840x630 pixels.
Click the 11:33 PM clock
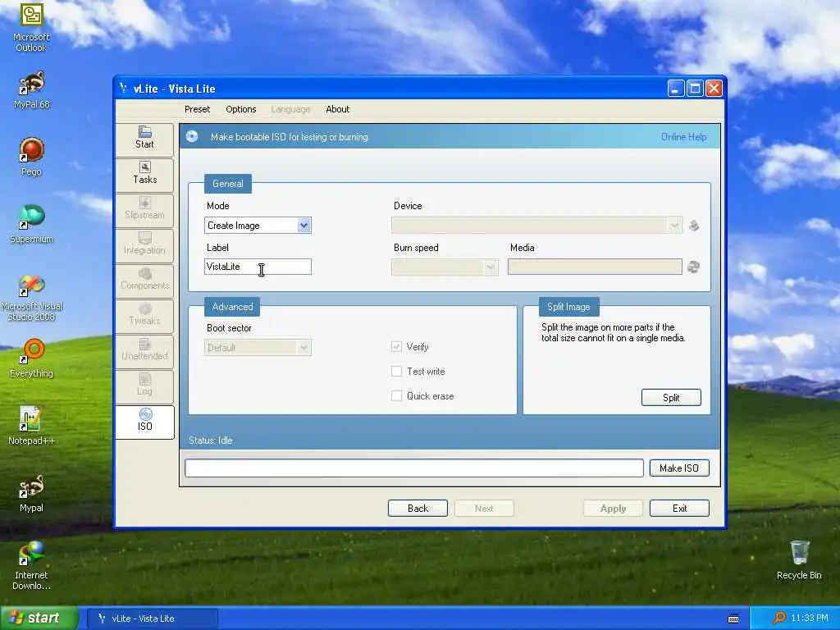[x=810, y=619]
